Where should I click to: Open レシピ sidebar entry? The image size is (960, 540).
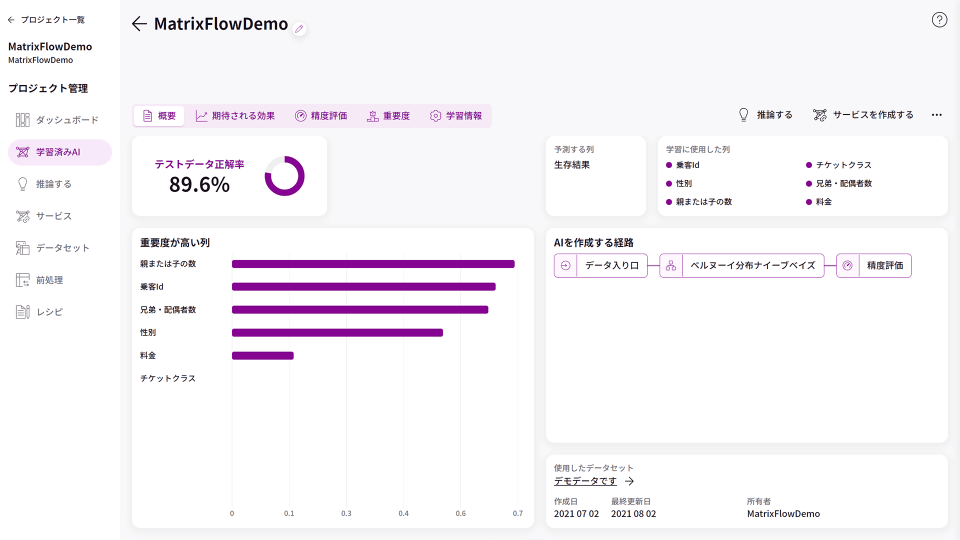(60, 312)
